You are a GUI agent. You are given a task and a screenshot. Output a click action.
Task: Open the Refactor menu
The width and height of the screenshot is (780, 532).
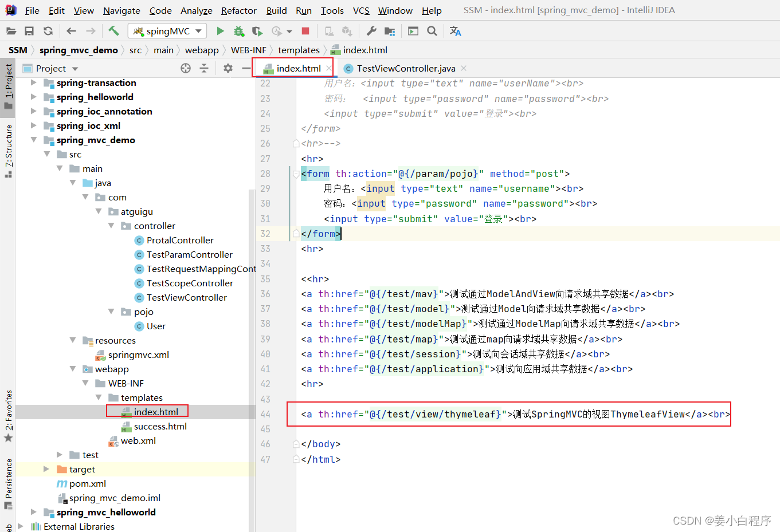pyautogui.click(x=238, y=10)
